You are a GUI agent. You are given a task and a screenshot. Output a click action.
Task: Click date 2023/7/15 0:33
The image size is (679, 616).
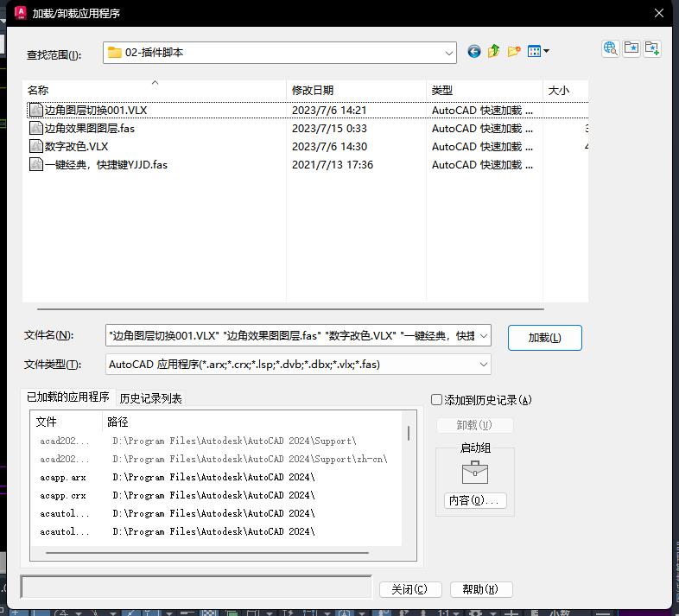[x=329, y=128]
